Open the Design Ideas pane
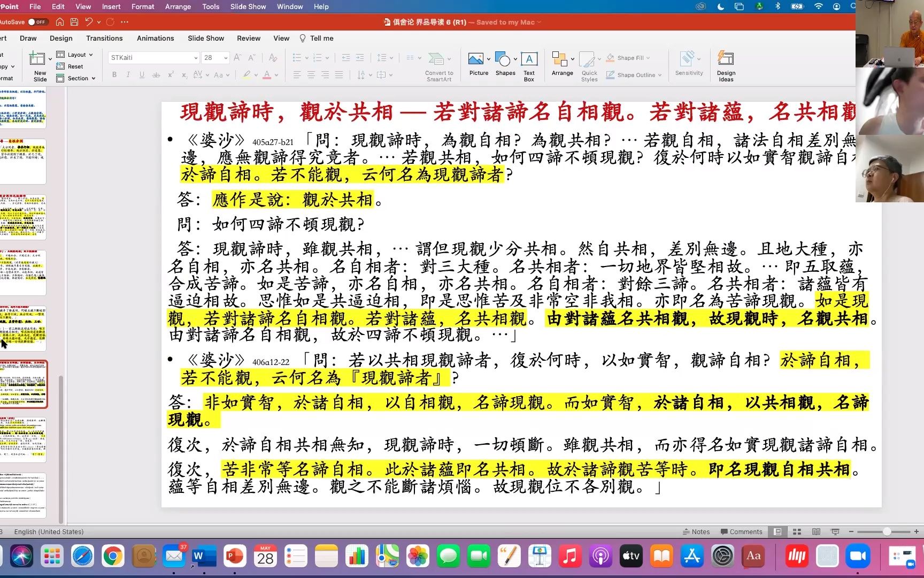 pos(726,66)
